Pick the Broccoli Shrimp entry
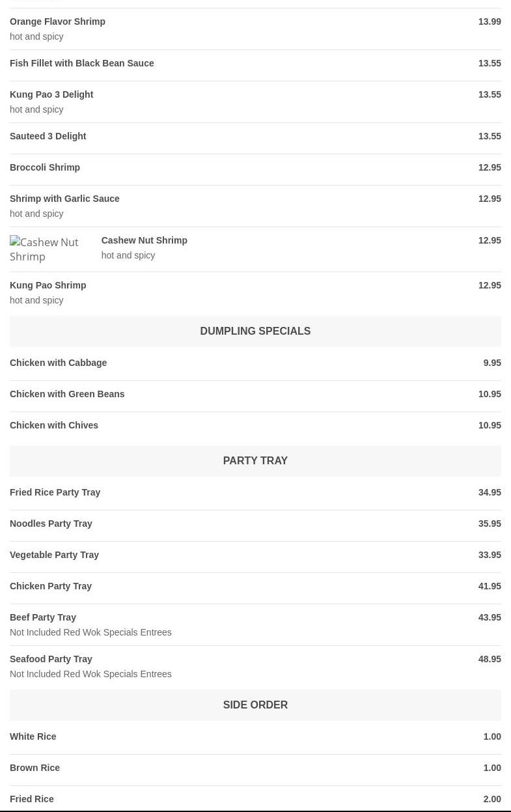511x812 pixels. coord(45,167)
